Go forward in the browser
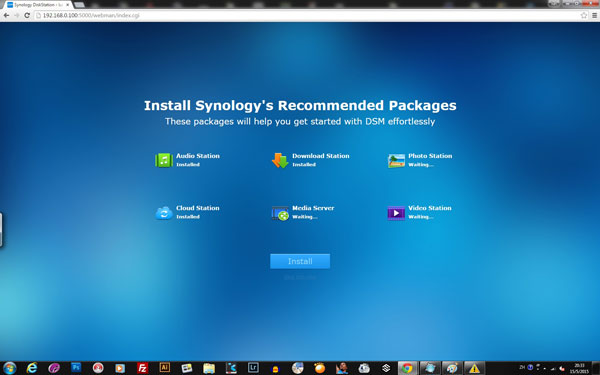Image resolution: width=600 pixels, height=375 pixels. coord(16,15)
